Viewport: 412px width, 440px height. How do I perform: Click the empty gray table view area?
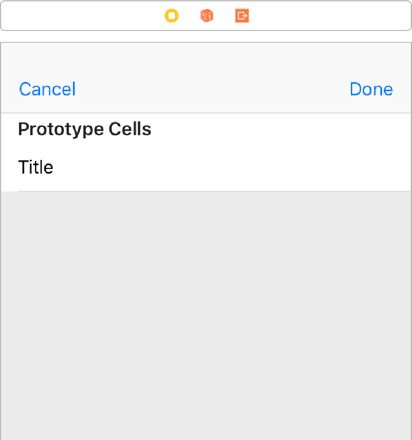pyautogui.click(x=206, y=315)
